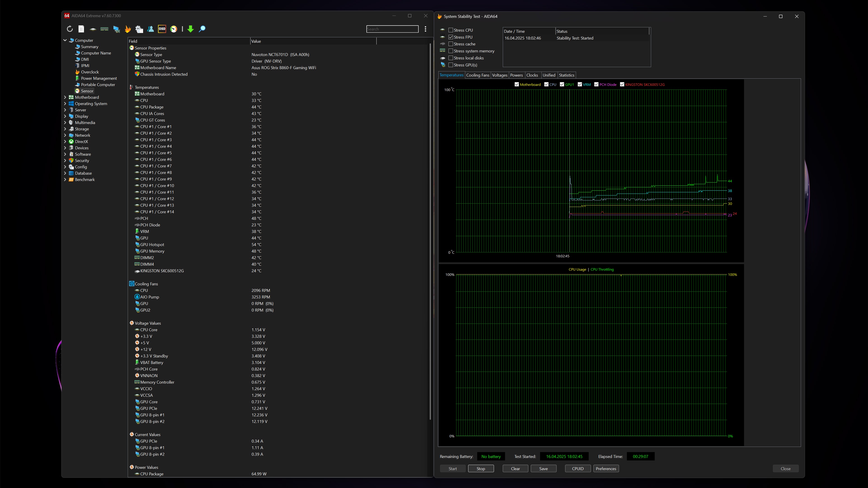The width and height of the screenshot is (868, 488).
Task: Click the Voltage Values section header
Action: 148,323
